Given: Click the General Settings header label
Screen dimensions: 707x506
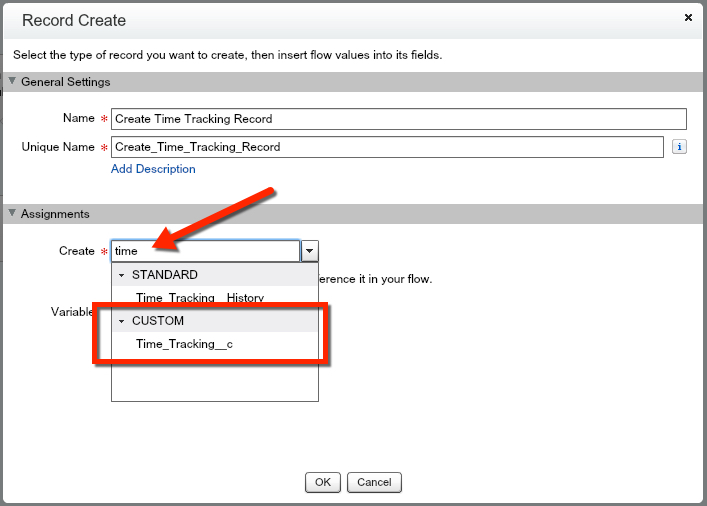Looking at the screenshot, I should click(x=66, y=82).
